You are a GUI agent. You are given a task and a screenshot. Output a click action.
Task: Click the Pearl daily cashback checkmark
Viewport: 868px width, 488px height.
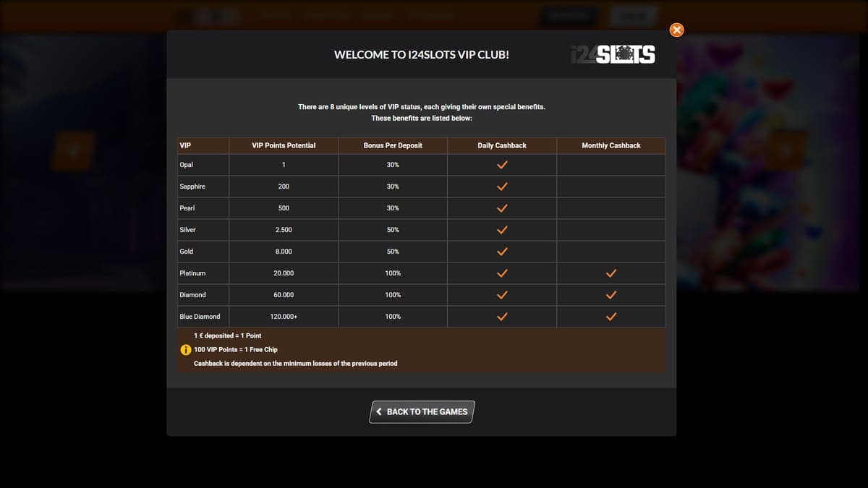tap(502, 208)
